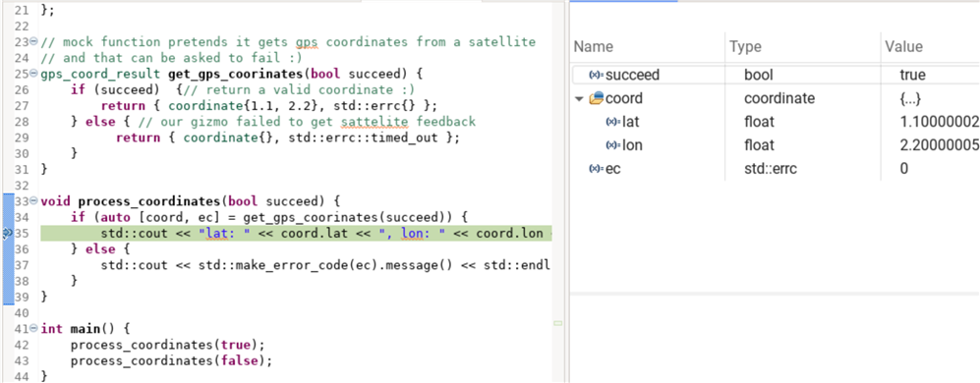The image size is (980, 383).
Task: Click the lat variable icon
Action: (612, 122)
